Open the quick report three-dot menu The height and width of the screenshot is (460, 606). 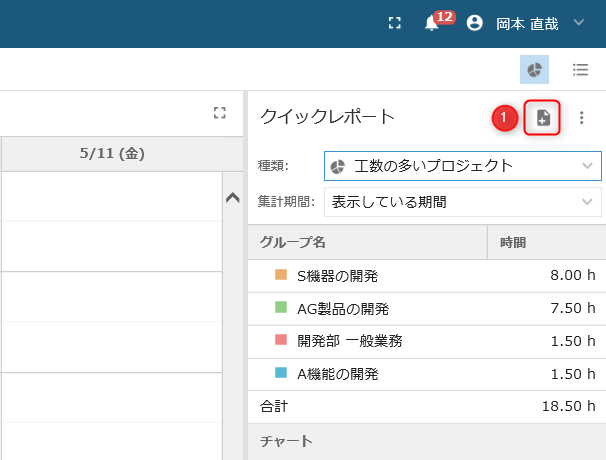[581, 118]
